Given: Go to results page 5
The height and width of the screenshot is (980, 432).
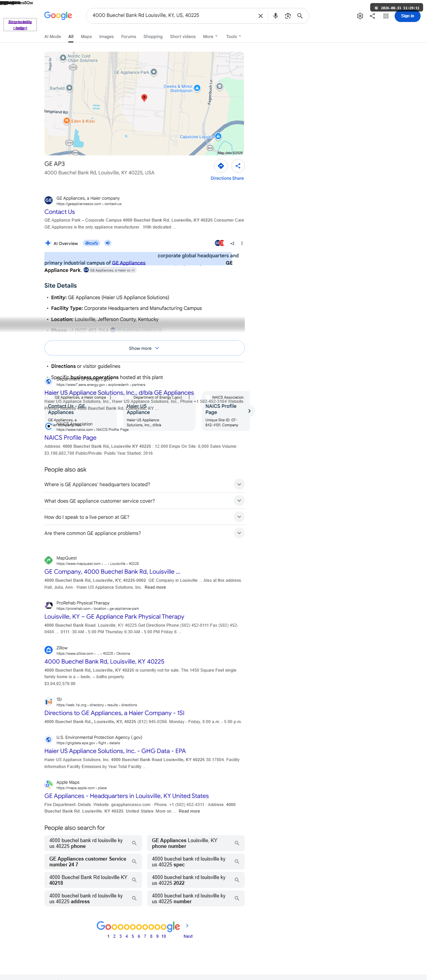Looking at the screenshot, I should point(133,936).
